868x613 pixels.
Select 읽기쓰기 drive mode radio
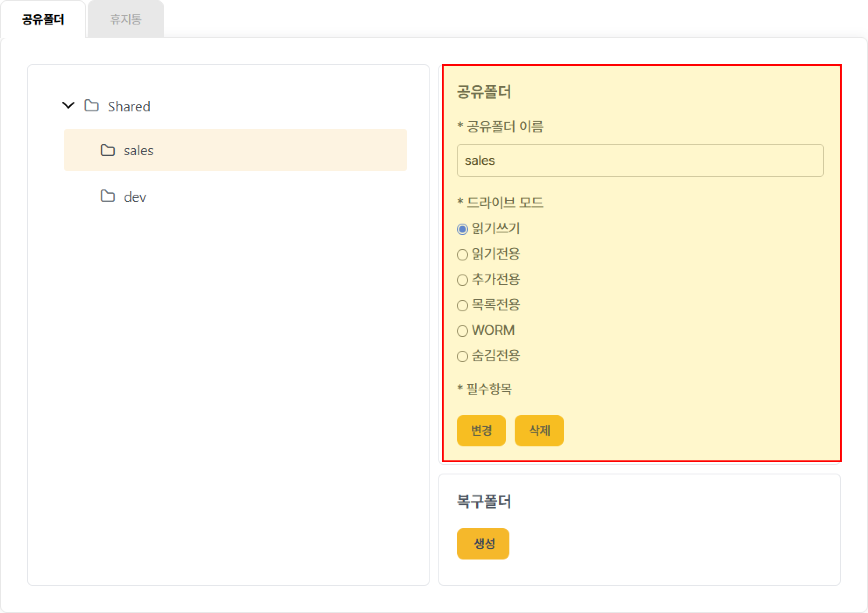(x=462, y=229)
